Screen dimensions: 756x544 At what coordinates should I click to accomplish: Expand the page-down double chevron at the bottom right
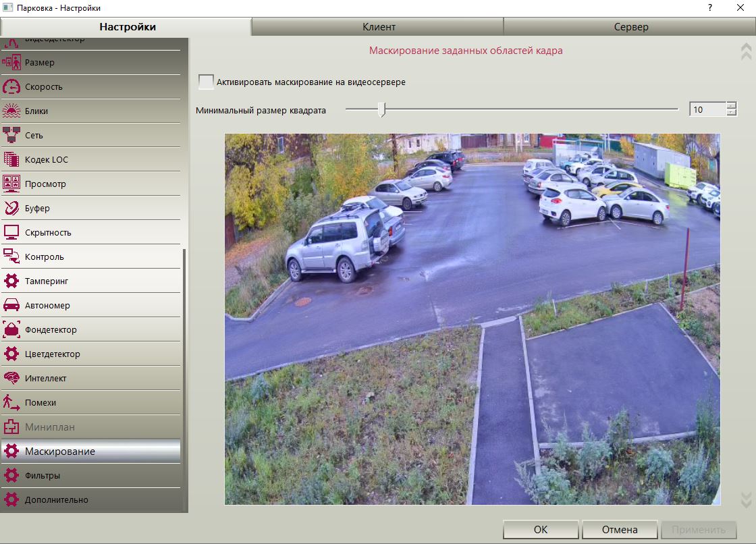746,499
